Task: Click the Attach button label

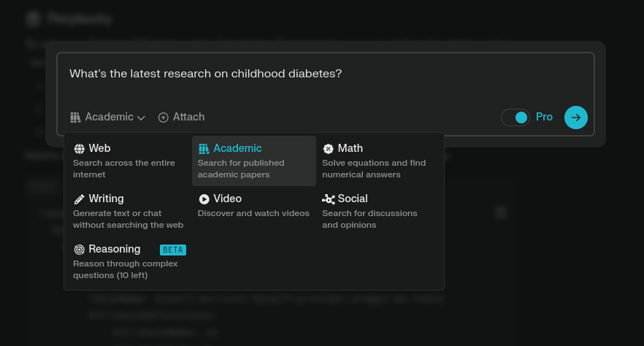Action: [x=188, y=117]
